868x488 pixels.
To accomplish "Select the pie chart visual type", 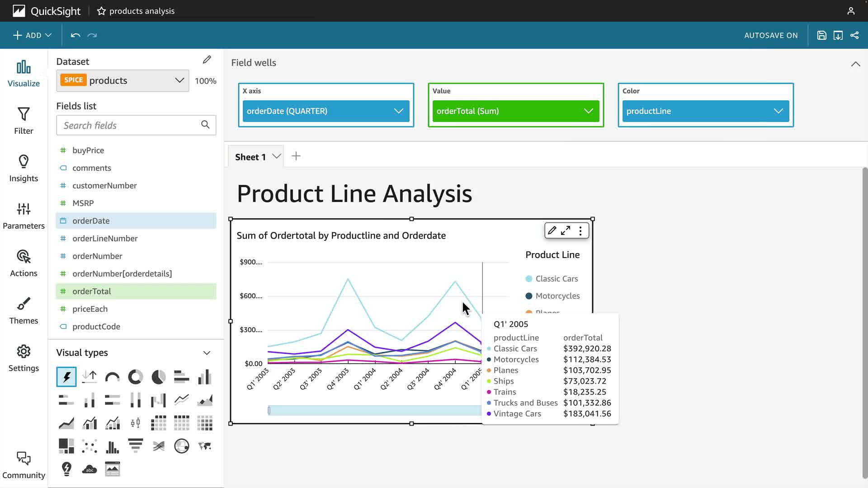I will (x=158, y=377).
